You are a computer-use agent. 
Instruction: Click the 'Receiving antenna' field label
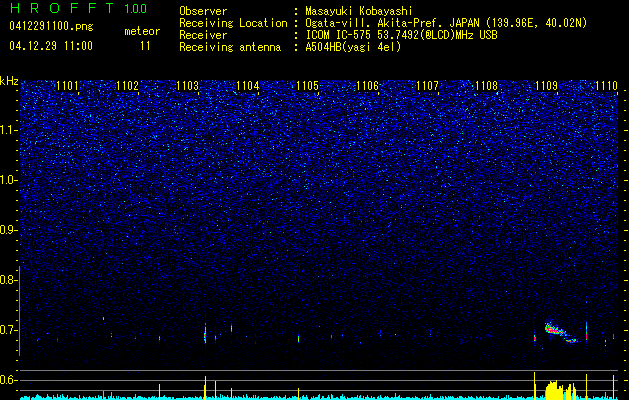click(x=230, y=47)
